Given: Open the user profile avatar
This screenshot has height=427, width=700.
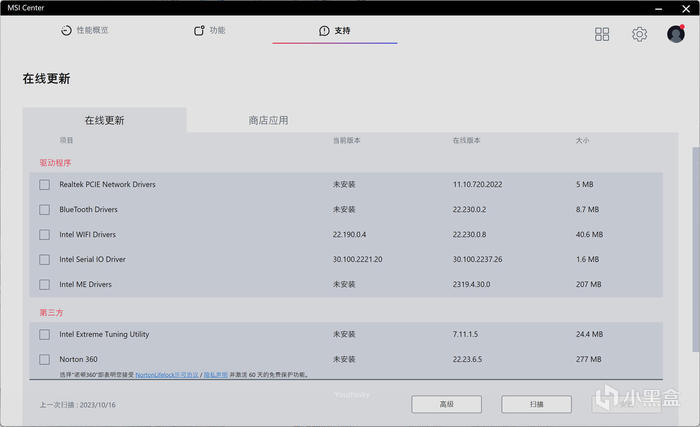Looking at the screenshot, I should pos(676,34).
